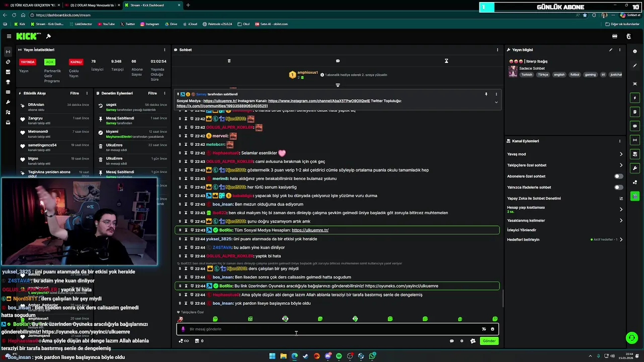
Task: Click the kkyami moderation entry
Action: tap(132, 134)
